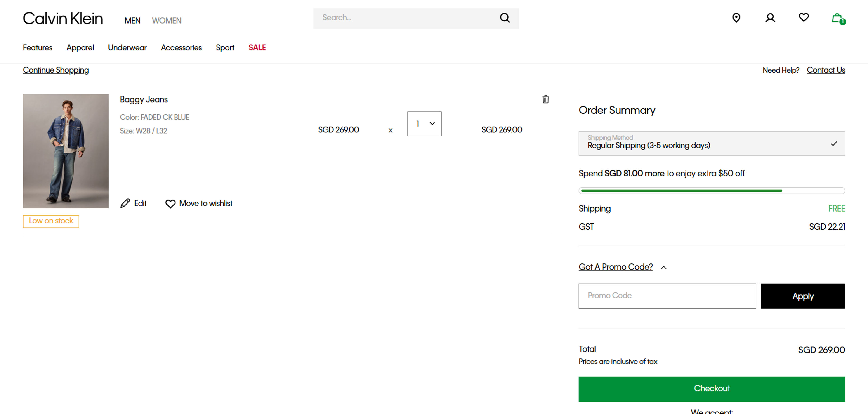868x414 pixels.
Task: Click Got A Promo Code? link
Action: 616,267
